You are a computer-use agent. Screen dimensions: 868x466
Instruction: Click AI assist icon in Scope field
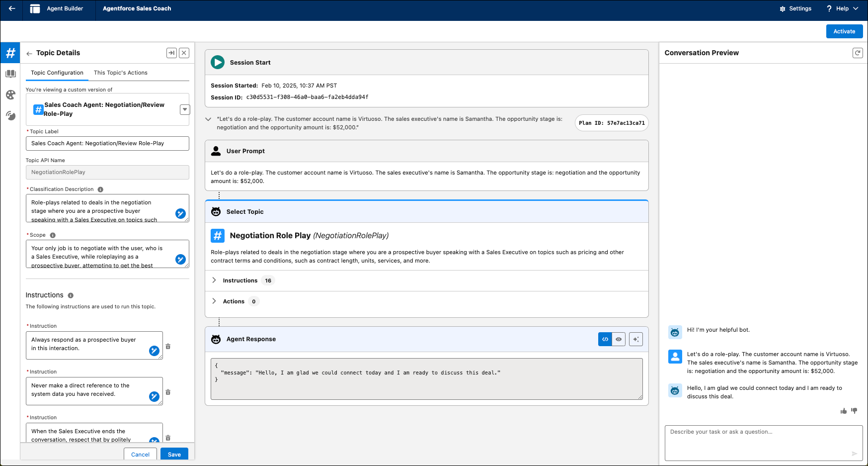[180, 259]
